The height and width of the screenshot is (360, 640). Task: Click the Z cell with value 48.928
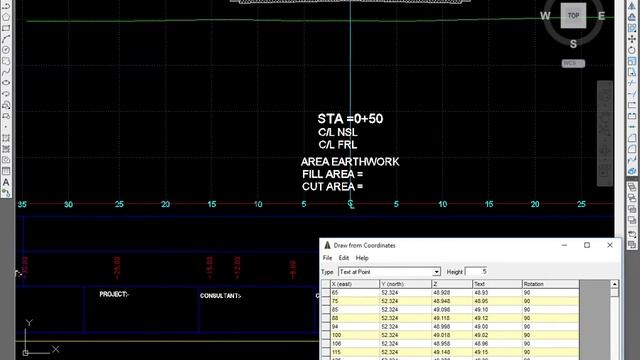click(452, 293)
